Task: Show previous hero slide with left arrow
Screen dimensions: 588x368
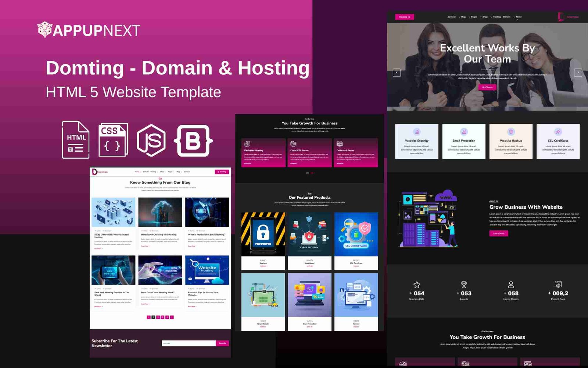Action: click(397, 72)
